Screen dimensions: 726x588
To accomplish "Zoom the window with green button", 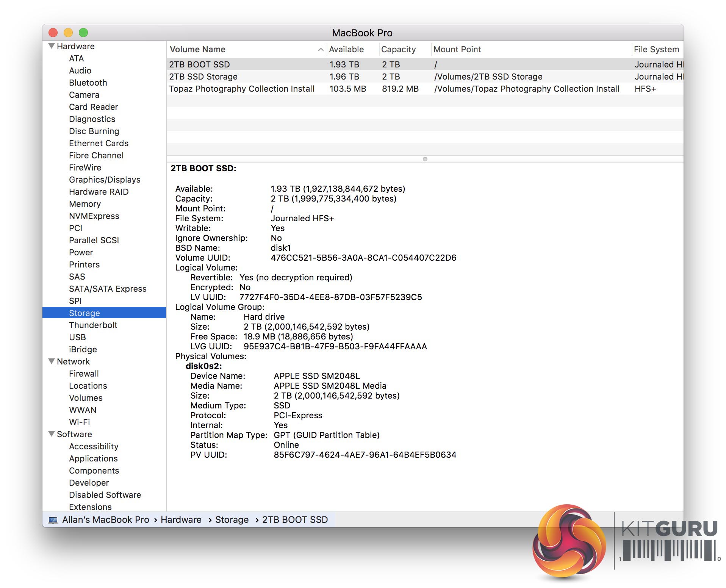I will pyautogui.click(x=83, y=33).
